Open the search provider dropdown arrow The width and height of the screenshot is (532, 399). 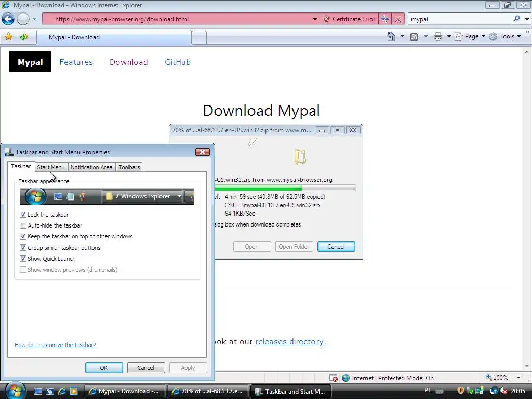pos(527,19)
